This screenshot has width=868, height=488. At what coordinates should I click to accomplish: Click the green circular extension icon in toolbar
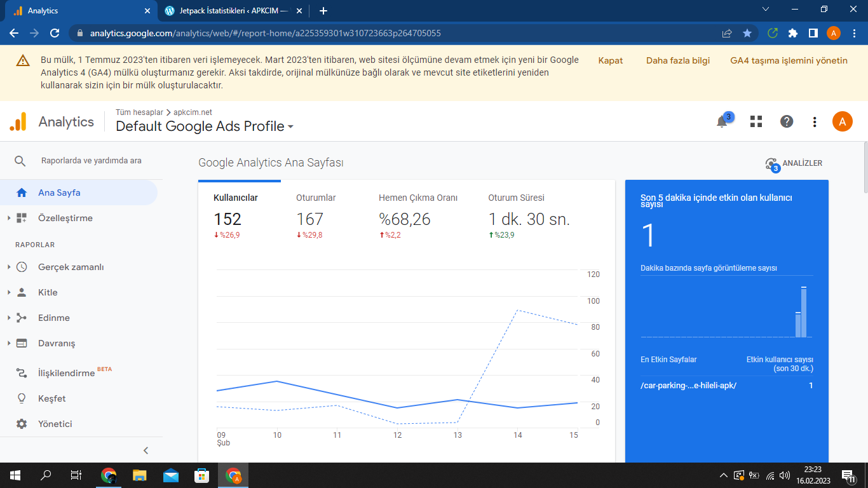(x=773, y=33)
